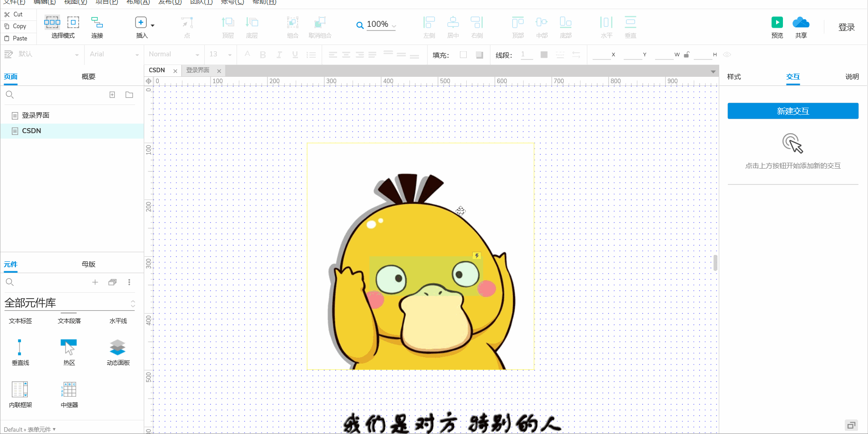Close the 登录界面 tab

pos(219,71)
